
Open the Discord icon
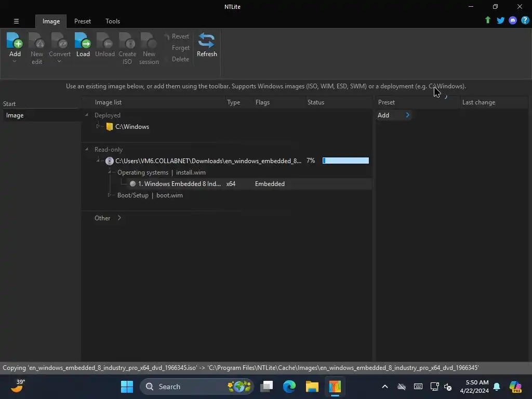[513, 20]
